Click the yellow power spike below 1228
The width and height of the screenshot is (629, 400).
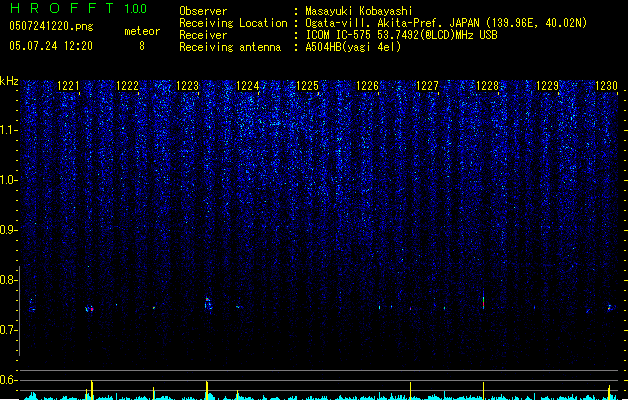point(483,391)
